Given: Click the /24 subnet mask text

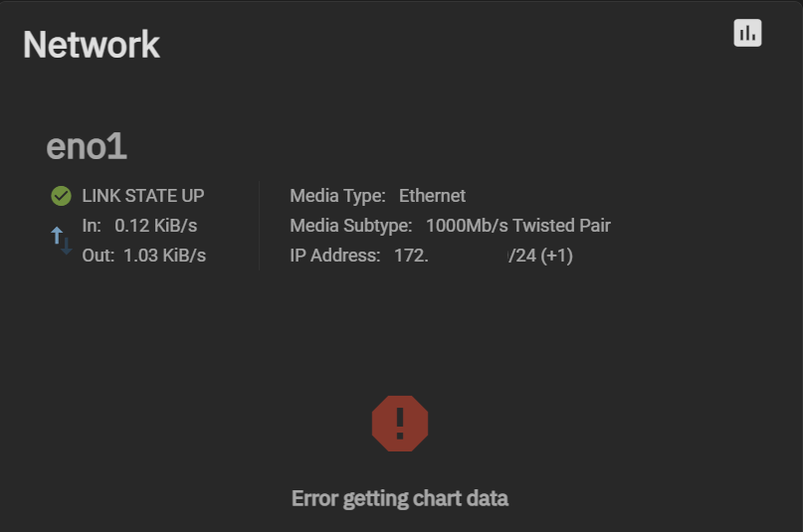Looking at the screenshot, I should coord(522,256).
